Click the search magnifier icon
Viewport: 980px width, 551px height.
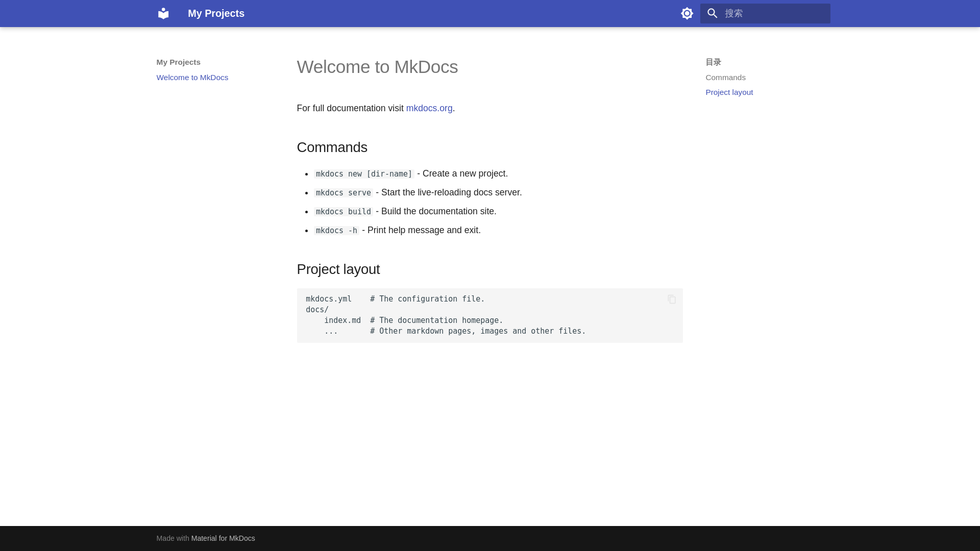click(x=713, y=13)
